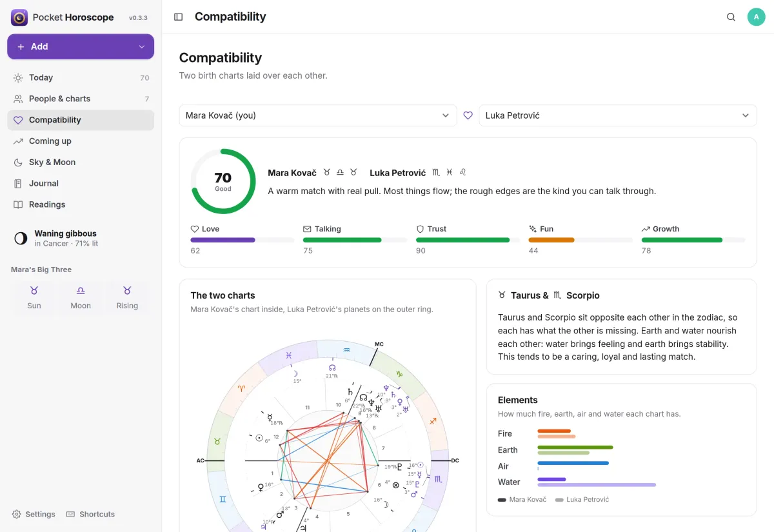
Task: Click the Scorpio glyph in heading
Action: [557, 295]
